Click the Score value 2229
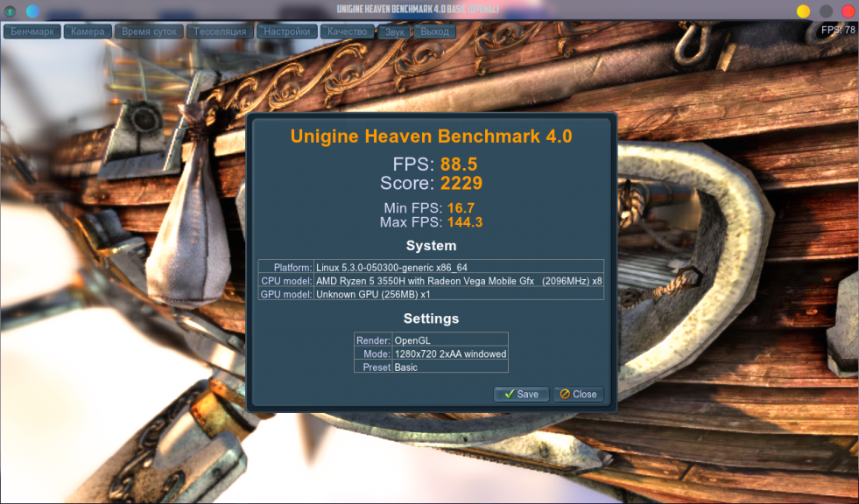This screenshot has height=504, width=859. 461,183
